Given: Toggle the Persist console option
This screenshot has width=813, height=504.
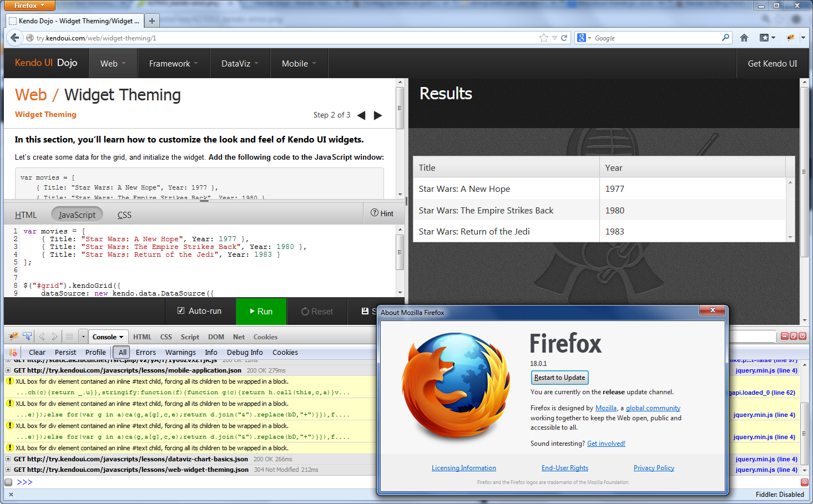Looking at the screenshot, I should (x=65, y=352).
